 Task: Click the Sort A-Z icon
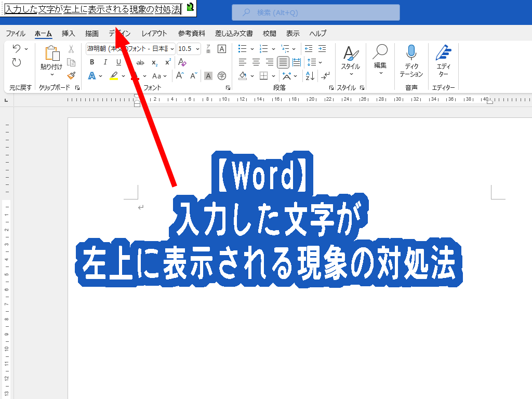(310, 76)
